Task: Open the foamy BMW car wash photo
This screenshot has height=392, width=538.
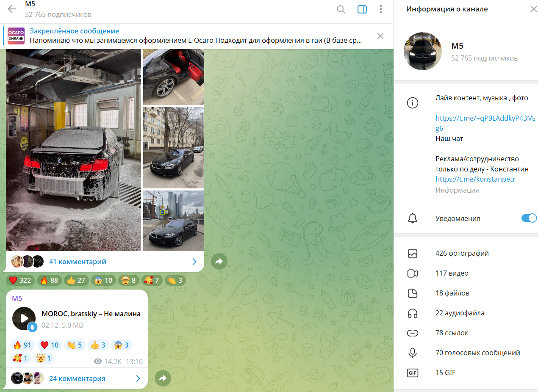Action: [x=73, y=150]
